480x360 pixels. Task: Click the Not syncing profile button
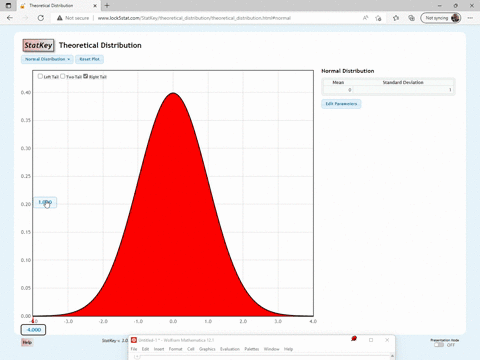click(441, 18)
